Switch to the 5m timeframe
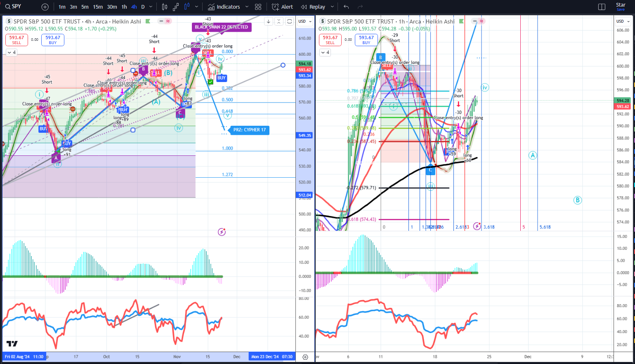The height and width of the screenshot is (364, 635). (85, 7)
